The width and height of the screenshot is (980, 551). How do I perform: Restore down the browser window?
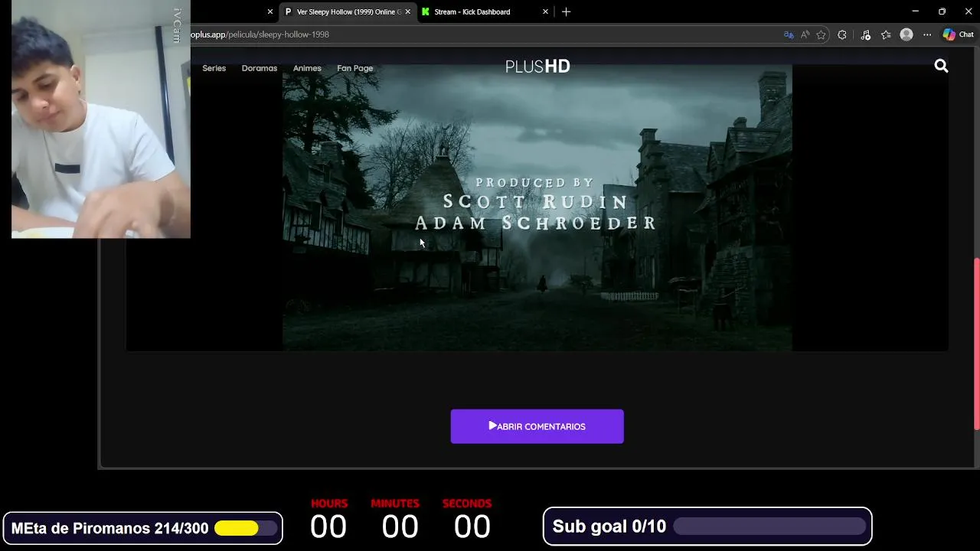(x=942, y=11)
